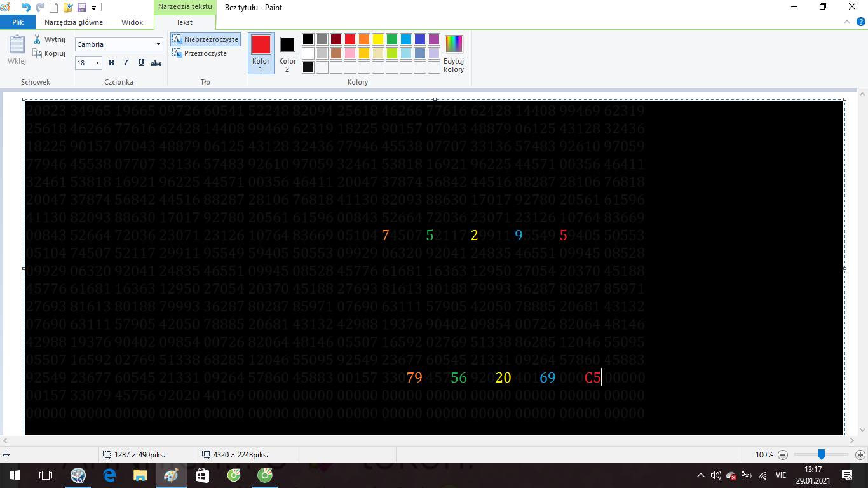
Task: Click the Kopiuj (copy) icon
Action: (37, 53)
